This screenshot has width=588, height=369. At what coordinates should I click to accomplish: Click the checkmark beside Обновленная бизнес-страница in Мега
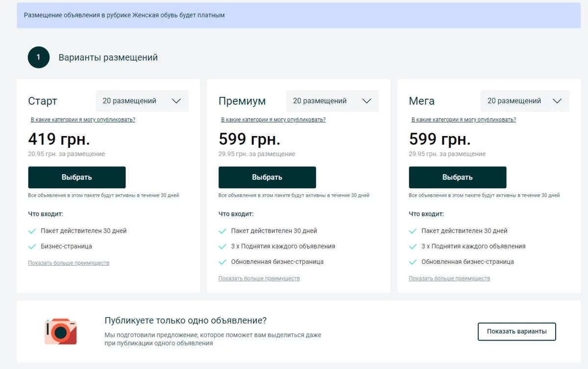tap(413, 262)
